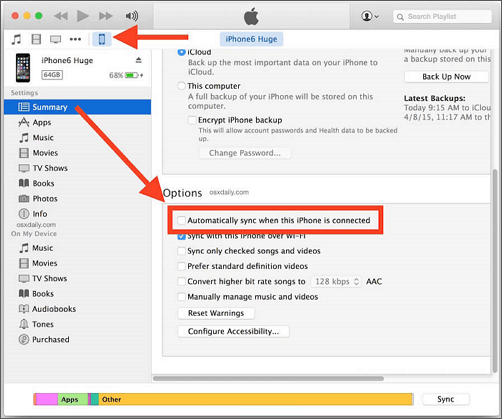The image size is (502, 419).
Task: Open Movies under On My Device
Action: pyautogui.click(x=78, y=263)
